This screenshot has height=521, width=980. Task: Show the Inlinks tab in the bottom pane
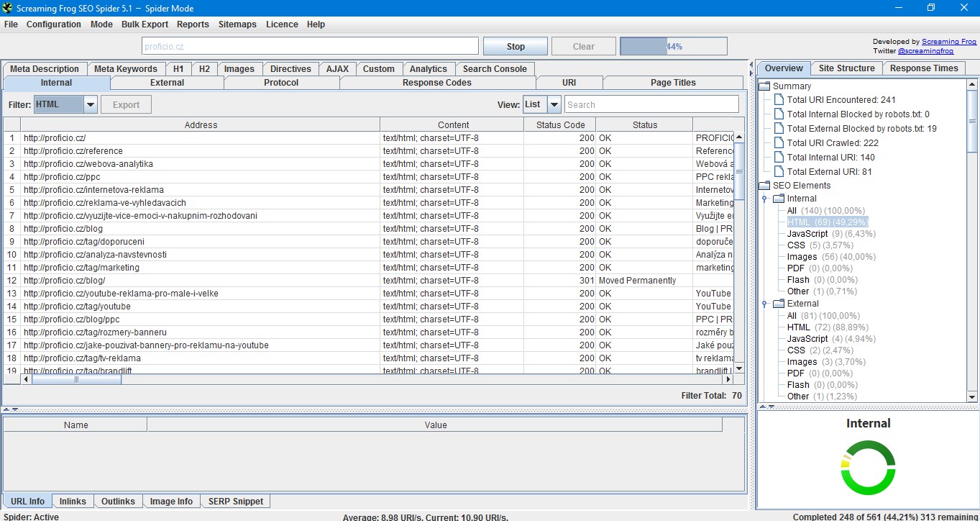(x=73, y=502)
